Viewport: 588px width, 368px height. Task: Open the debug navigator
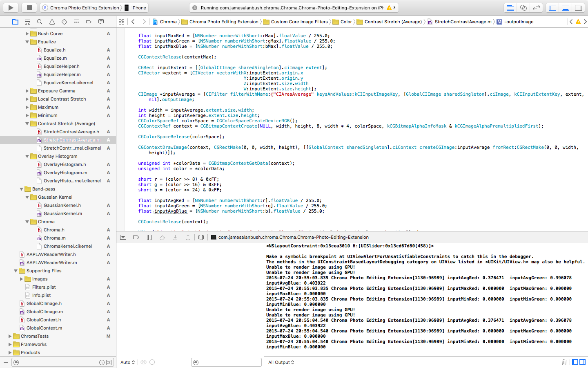click(76, 22)
